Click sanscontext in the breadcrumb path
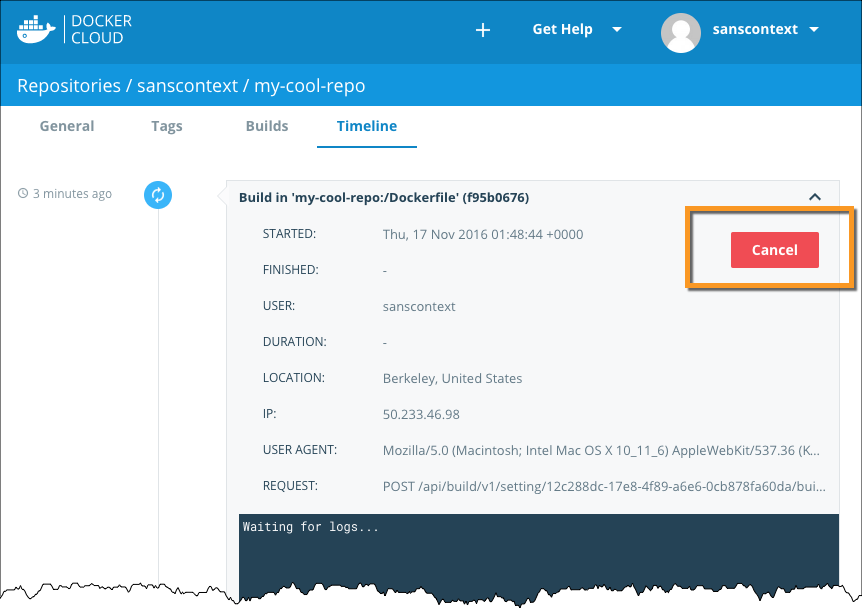Image resolution: width=862 pixels, height=608 pixels. click(187, 86)
